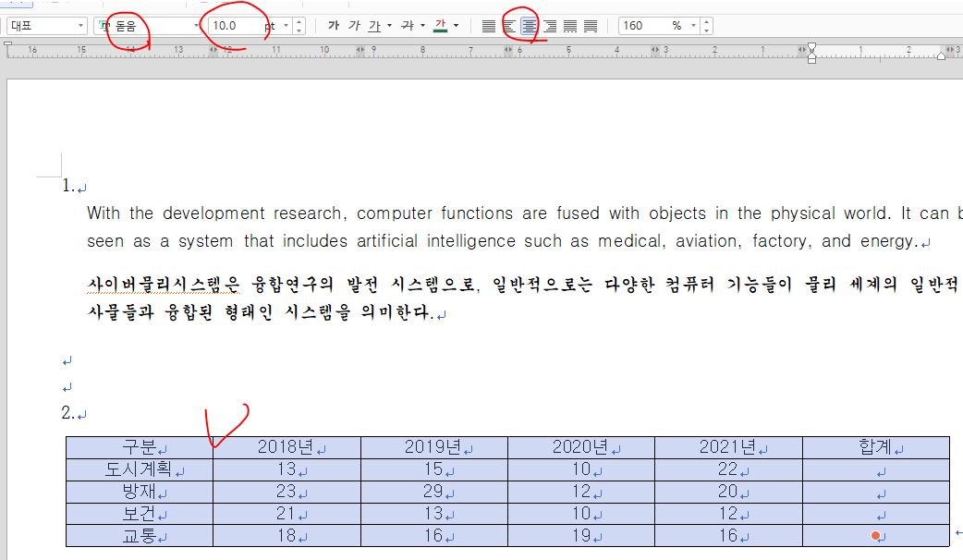963x560 pixels.
Task: Click the numbered heading '1.'
Action: pos(68,186)
